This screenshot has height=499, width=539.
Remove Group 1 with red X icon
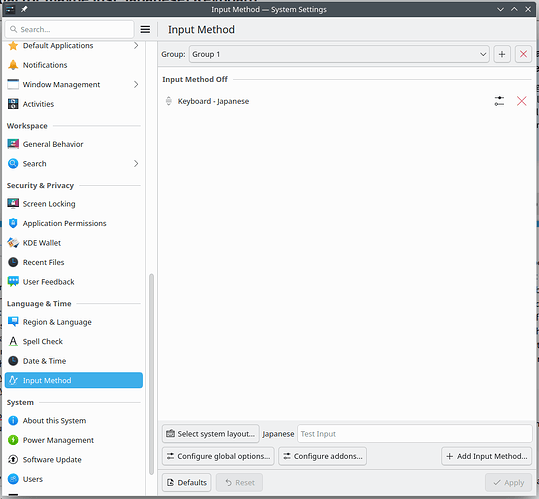[x=523, y=54]
